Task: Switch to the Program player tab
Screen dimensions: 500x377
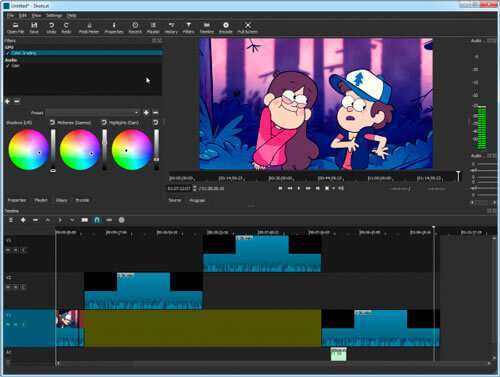Action: [197, 200]
